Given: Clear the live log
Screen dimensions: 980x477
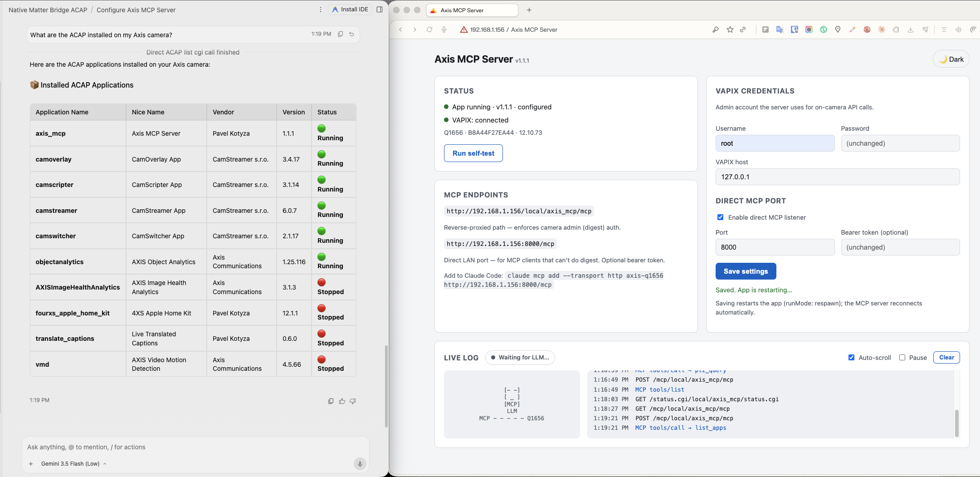Looking at the screenshot, I should point(946,358).
